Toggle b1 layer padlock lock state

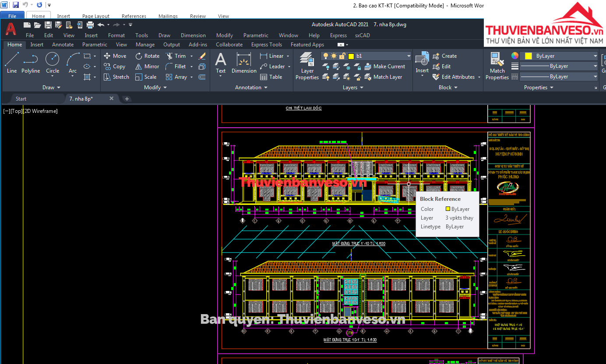pos(342,56)
